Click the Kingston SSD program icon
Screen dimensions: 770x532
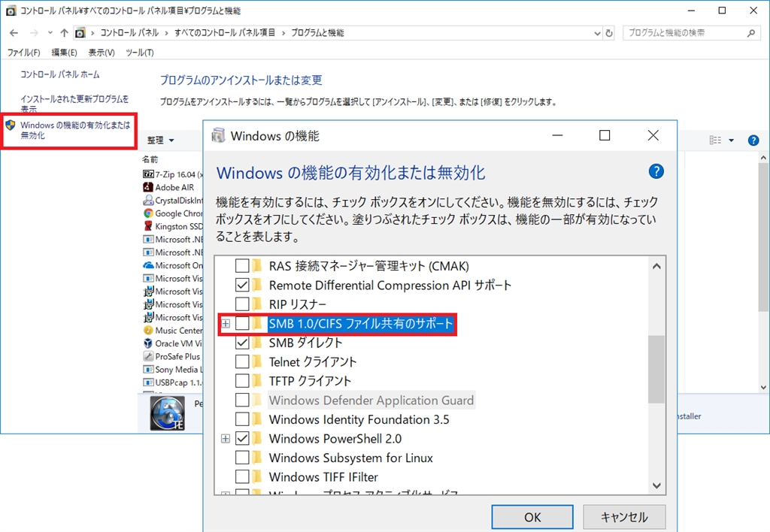[x=148, y=226]
